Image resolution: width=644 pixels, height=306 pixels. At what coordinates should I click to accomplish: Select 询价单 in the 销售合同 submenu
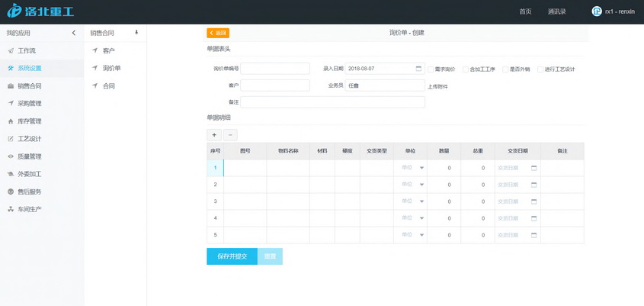click(111, 69)
